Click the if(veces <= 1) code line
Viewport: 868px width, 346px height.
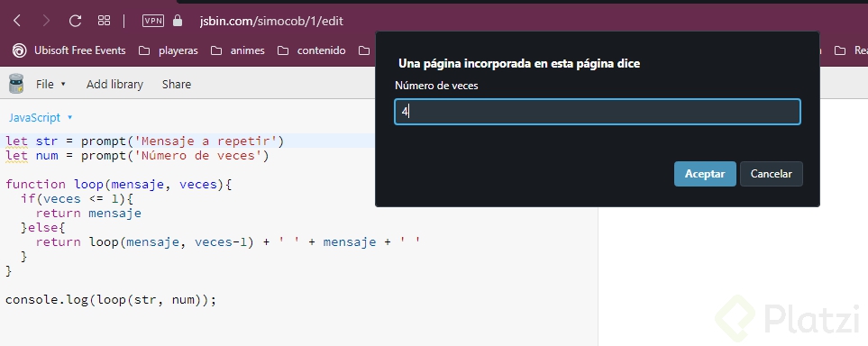(77, 199)
